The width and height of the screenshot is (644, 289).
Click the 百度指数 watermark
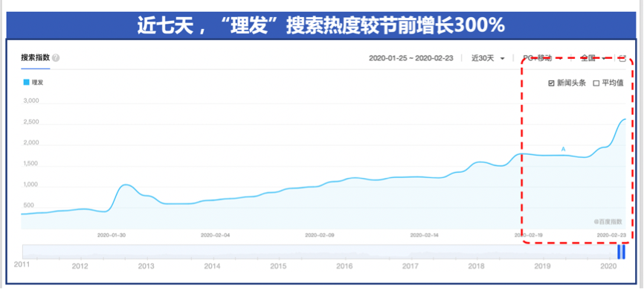608,221
